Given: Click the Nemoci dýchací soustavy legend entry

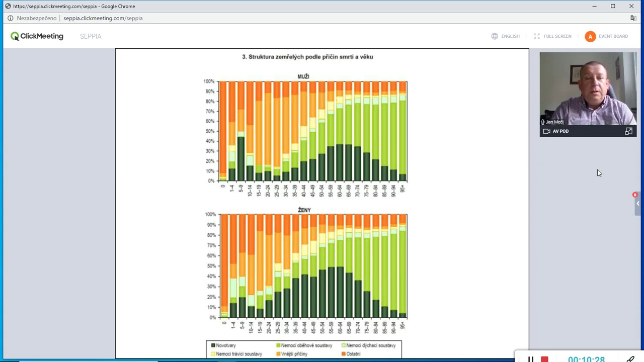Looking at the screenshot, I should pyautogui.click(x=369, y=345).
